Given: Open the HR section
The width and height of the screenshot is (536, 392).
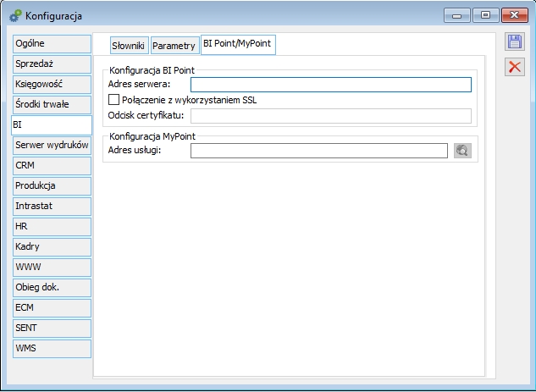Looking at the screenshot, I should [x=52, y=227].
